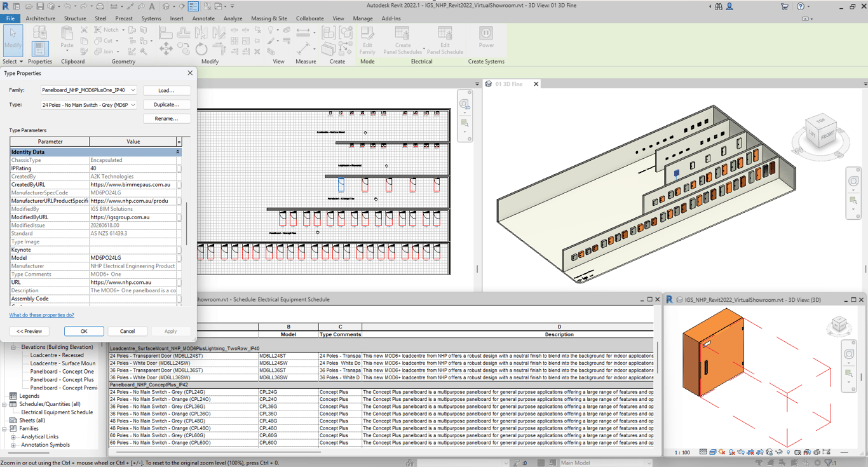This screenshot has height=467, width=868.
Task: Click the IPRating value field showing 40
Action: tap(133, 168)
